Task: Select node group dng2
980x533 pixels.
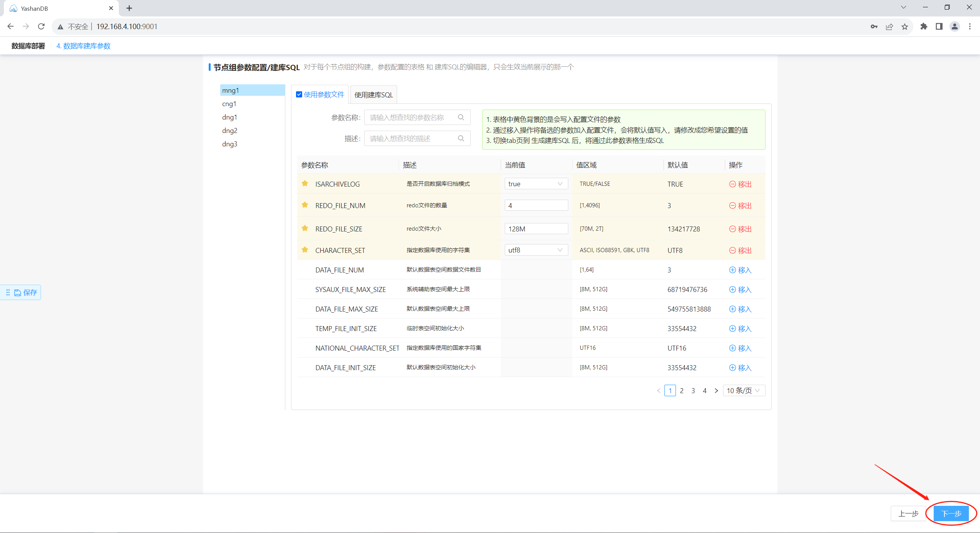Action: [252, 131]
